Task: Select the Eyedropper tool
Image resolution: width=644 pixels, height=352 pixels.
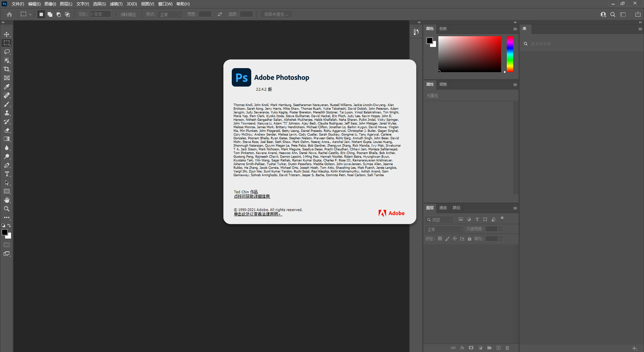Action: coord(7,87)
